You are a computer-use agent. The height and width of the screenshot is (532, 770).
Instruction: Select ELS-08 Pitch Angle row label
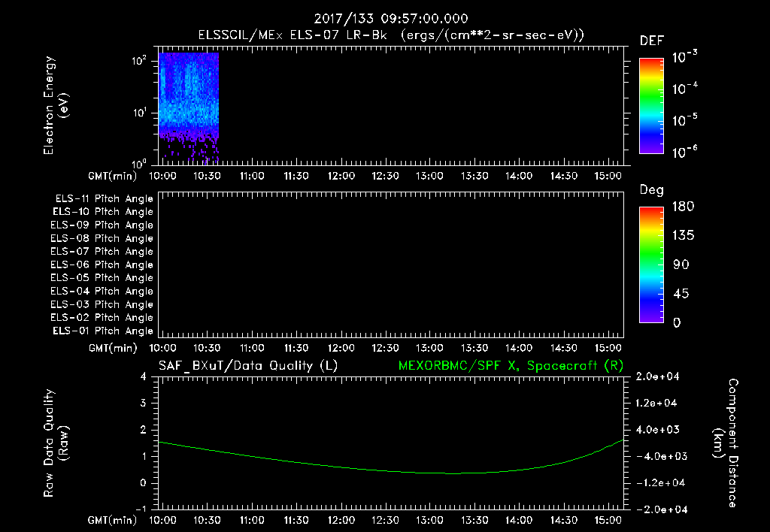102,238
